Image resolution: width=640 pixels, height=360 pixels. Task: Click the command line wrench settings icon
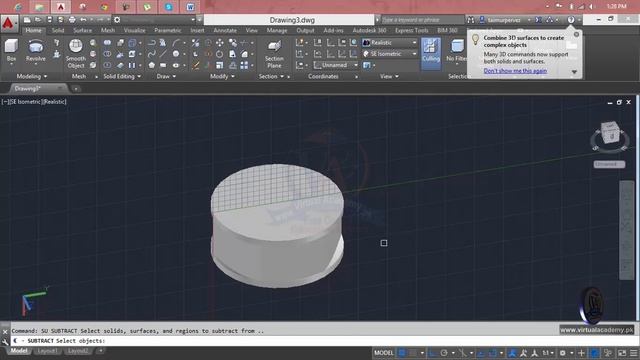tap(5, 341)
